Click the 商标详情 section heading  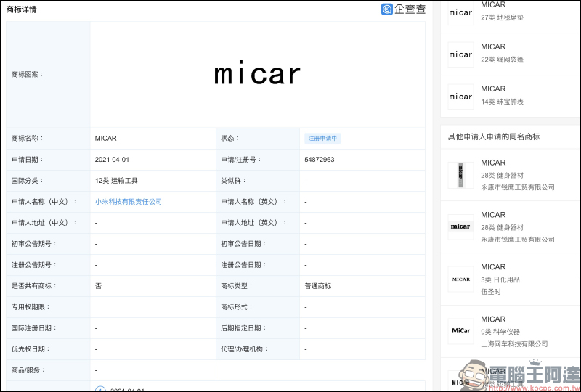pos(21,10)
